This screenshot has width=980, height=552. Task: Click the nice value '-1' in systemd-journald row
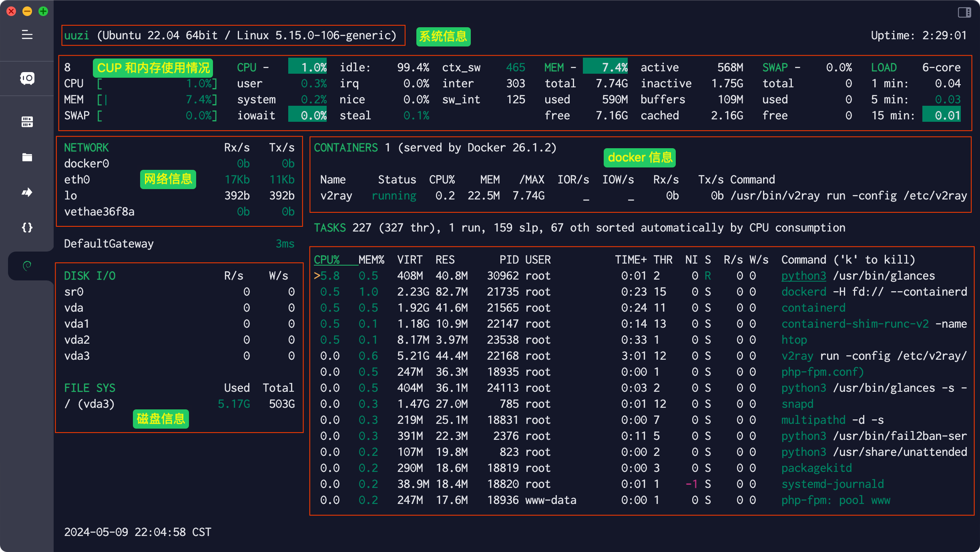[692, 484]
